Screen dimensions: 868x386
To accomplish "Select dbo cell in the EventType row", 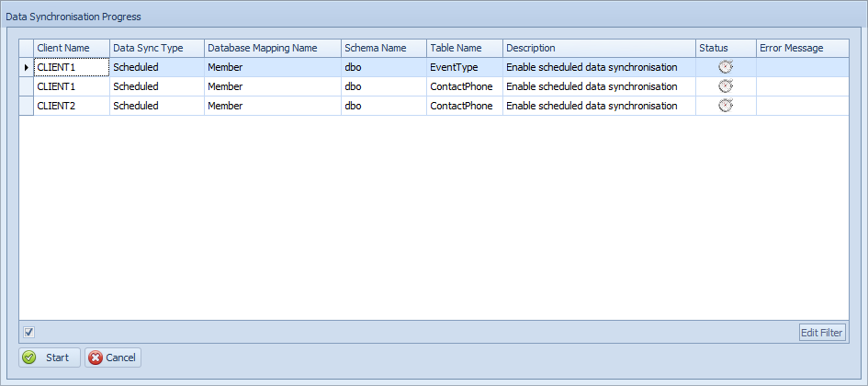I will [x=384, y=68].
